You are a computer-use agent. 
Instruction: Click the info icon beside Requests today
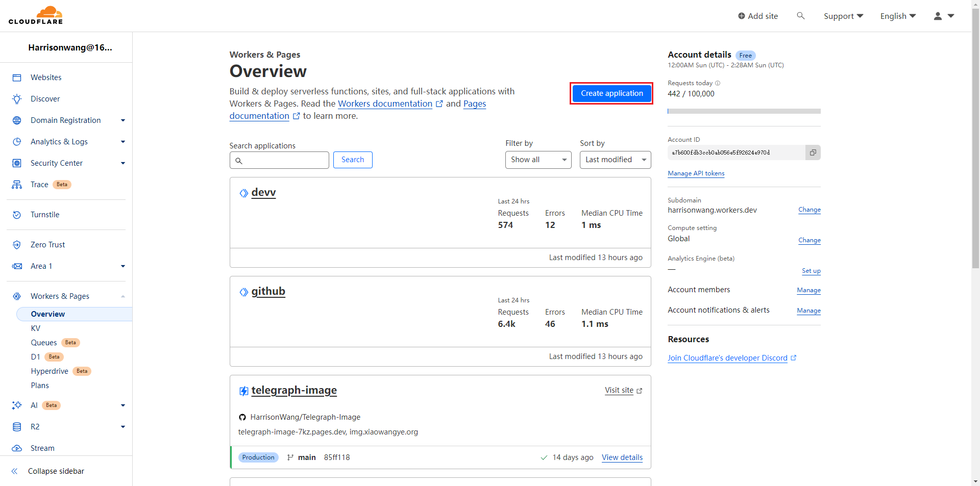718,83
